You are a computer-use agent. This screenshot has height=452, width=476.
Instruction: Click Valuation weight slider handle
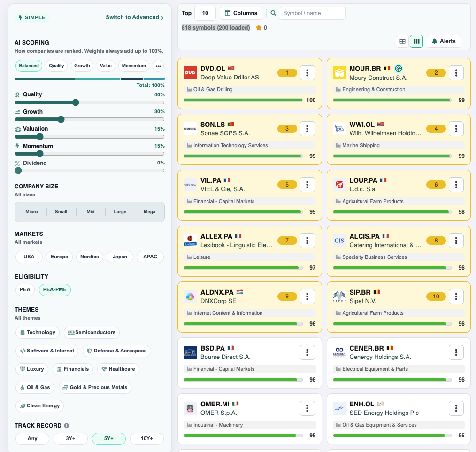pyautogui.click(x=40, y=137)
